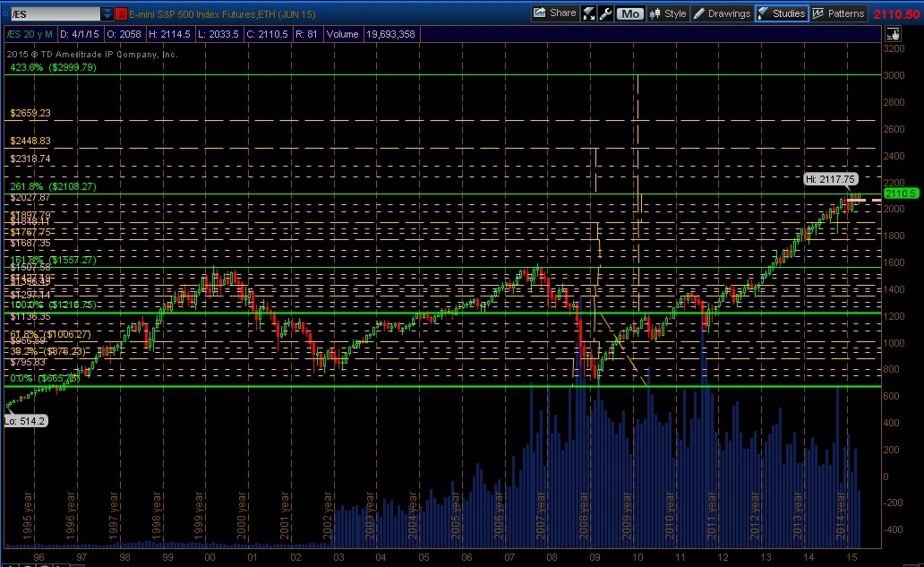
Task: Click the 'O: 2058' open value
Action: (x=124, y=34)
